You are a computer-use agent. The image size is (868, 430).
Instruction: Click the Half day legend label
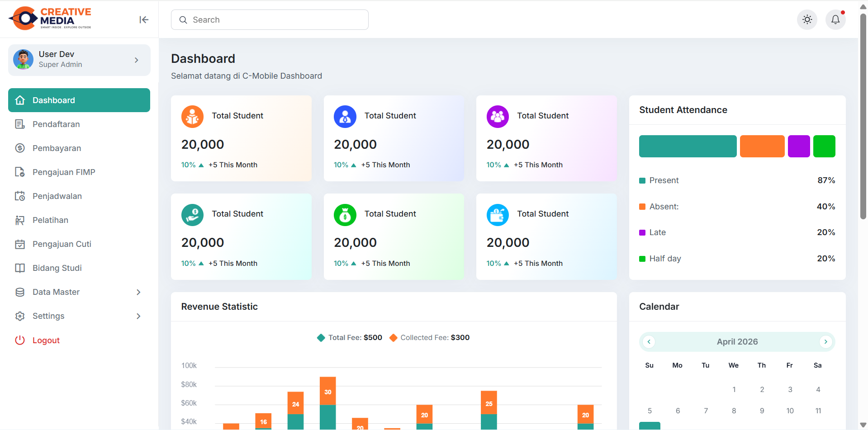[665, 259]
